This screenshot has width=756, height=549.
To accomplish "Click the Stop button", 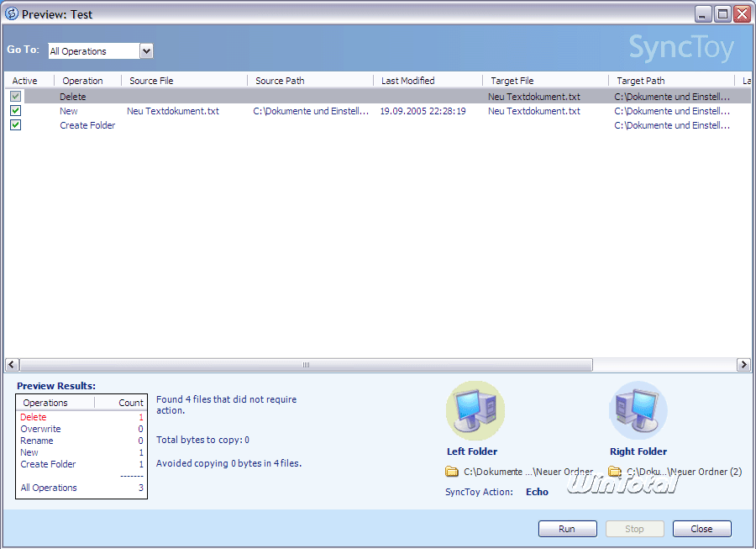I will [x=634, y=529].
